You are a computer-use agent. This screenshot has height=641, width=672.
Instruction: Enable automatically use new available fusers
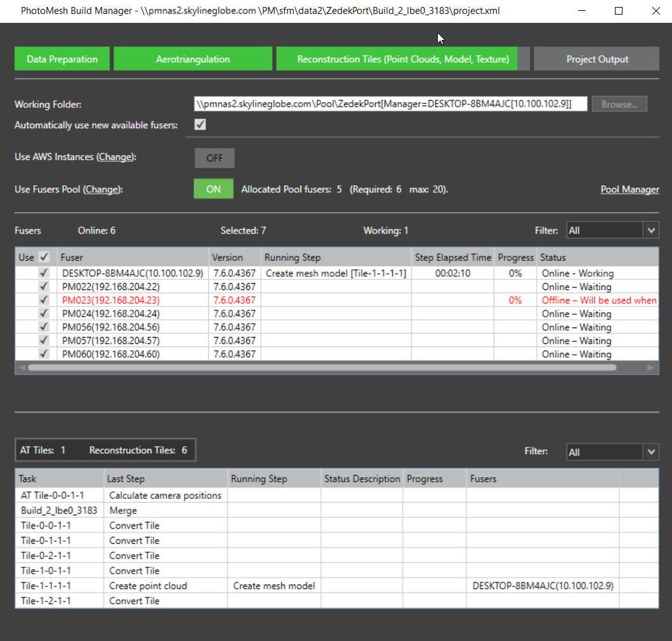pyautogui.click(x=200, y=124)
